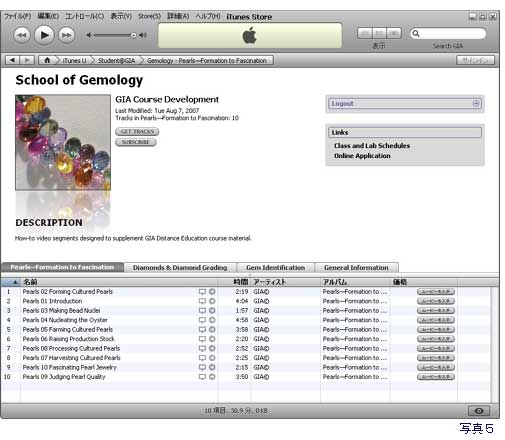Open the 編集(E) menu
The height and width of the screenshot is (440, 505).
(x=48, y=16)
